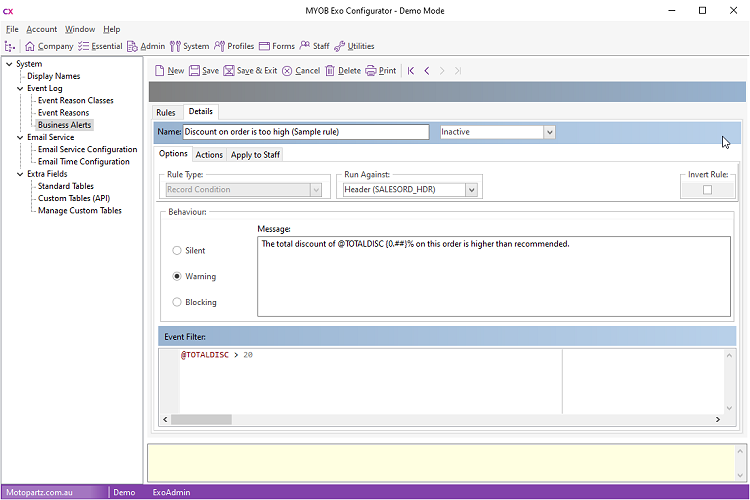Select the Blocking behaviour option
This screenshot has width=750, height=500.
[177, 302]
